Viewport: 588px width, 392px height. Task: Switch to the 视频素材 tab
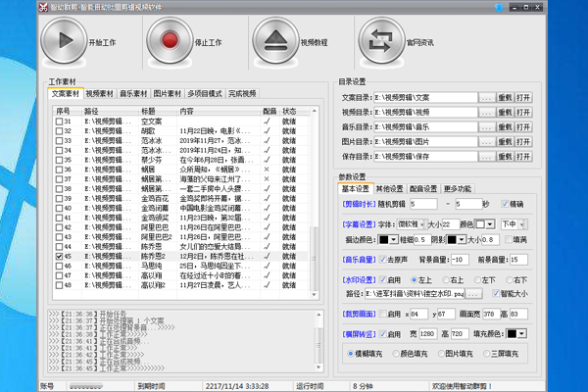click(100, 94)
